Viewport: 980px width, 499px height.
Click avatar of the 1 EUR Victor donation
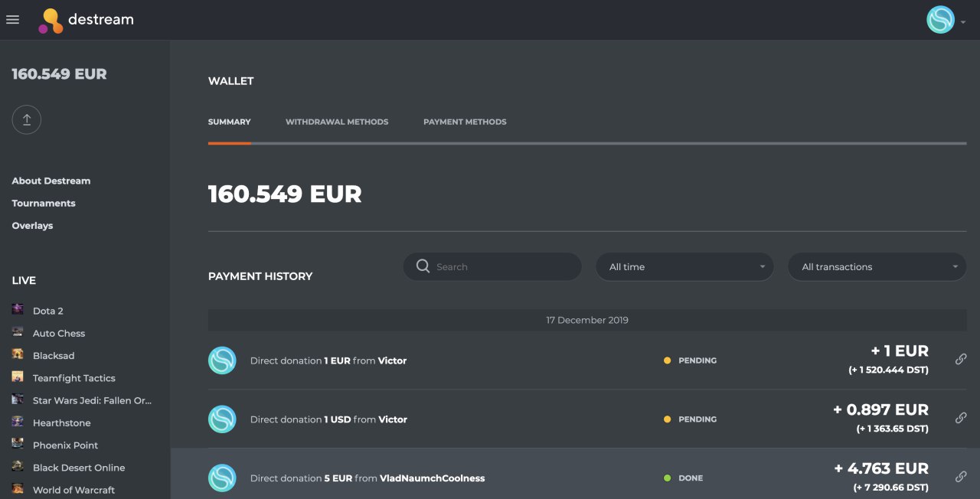click(222, 360)
